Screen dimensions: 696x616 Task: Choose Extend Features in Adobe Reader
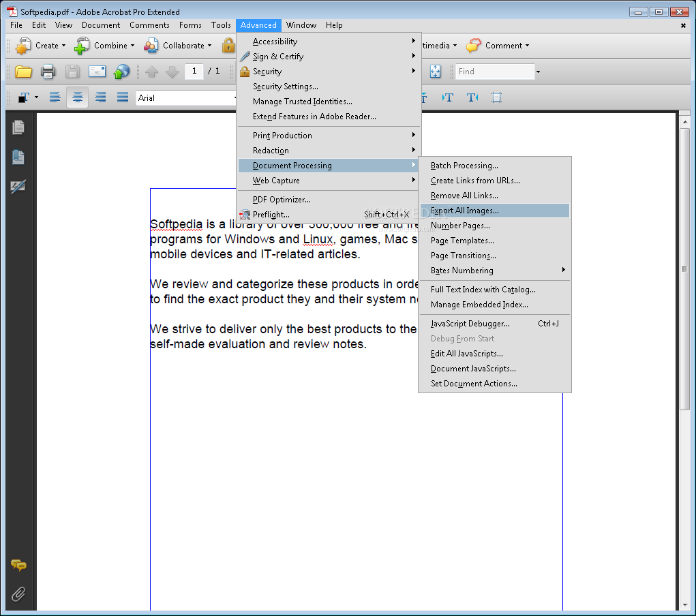[x=329, y=117]
